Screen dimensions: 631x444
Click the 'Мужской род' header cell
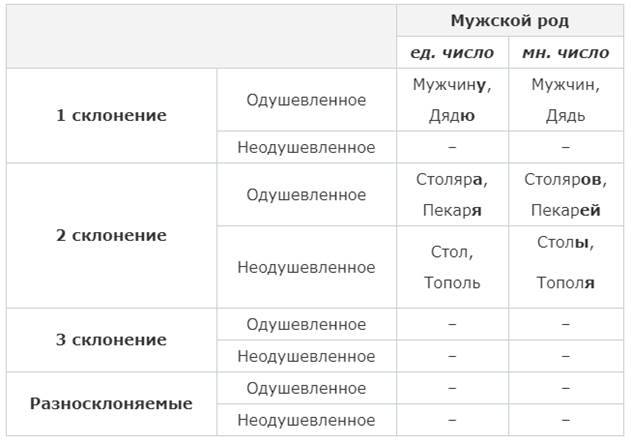pyautogui.click(x=509, y=21)
